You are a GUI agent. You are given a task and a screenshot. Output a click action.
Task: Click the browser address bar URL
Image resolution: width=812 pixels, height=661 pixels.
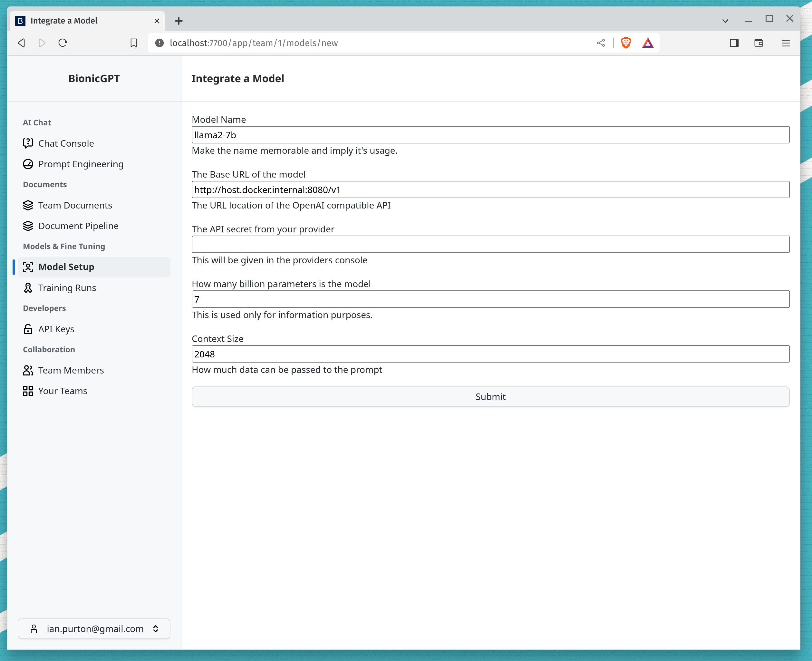coord(254,43)
